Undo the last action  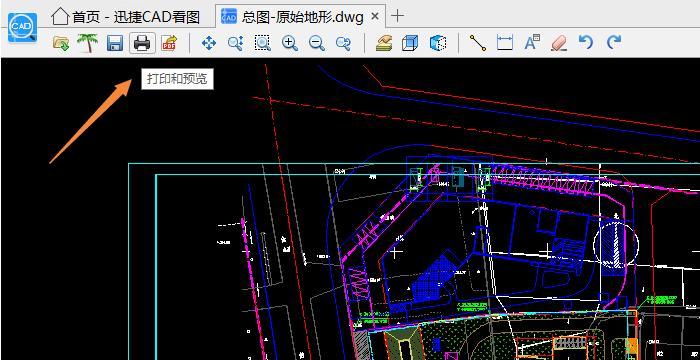586,43
